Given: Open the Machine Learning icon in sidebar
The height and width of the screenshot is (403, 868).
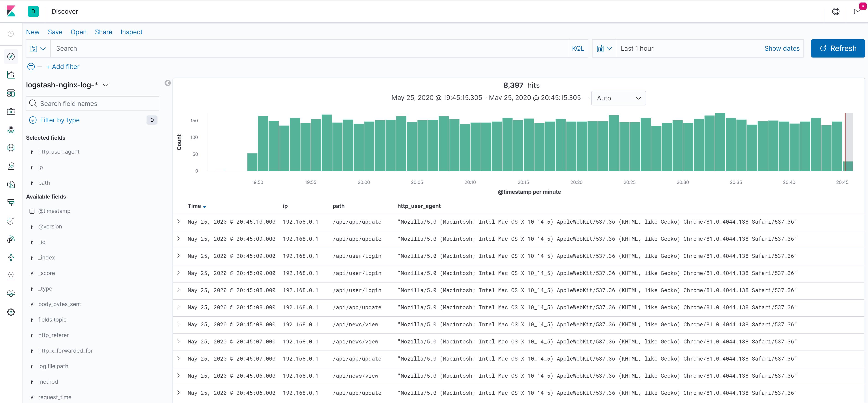Looking at the screenshot, I should tap(11, 148).
